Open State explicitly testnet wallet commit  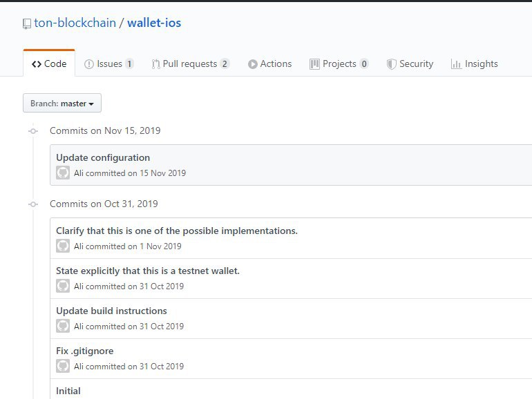tap(148, 271)
